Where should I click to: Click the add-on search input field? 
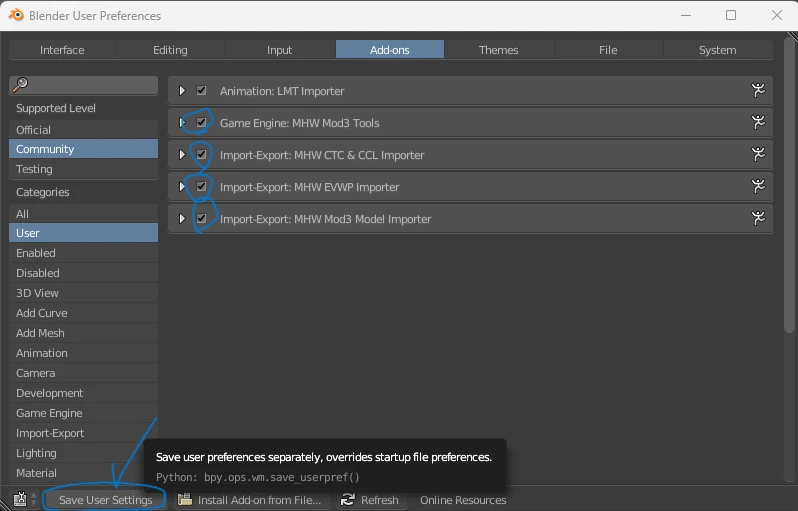coord(83,85)
